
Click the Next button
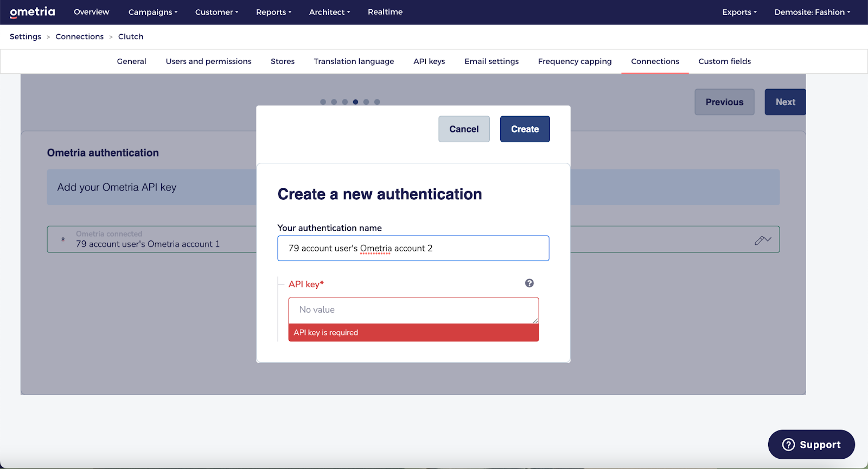(785, 102)
